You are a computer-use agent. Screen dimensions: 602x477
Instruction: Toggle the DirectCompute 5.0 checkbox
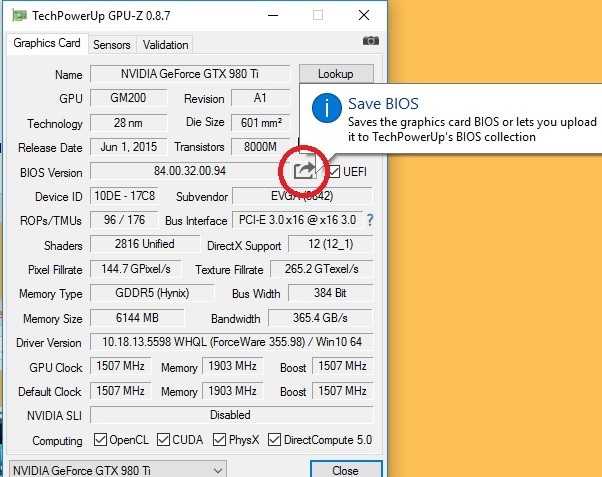click(x=274, y=439)
